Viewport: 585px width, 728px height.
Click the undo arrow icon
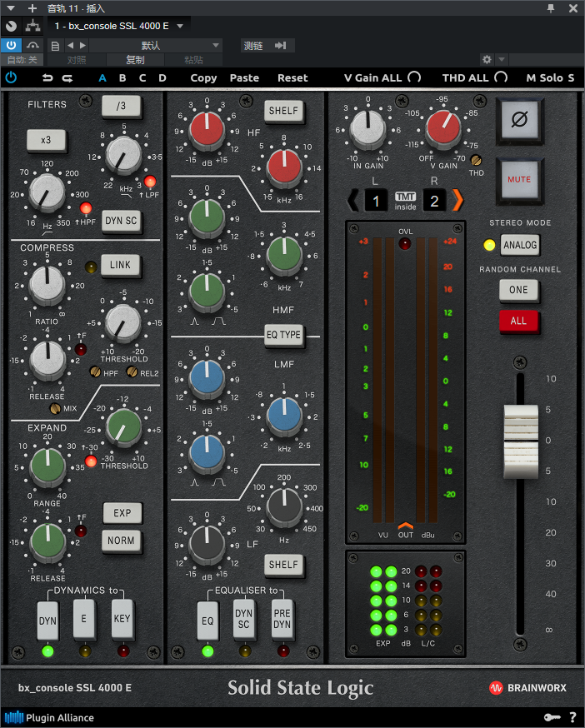(x=47, y=78)
